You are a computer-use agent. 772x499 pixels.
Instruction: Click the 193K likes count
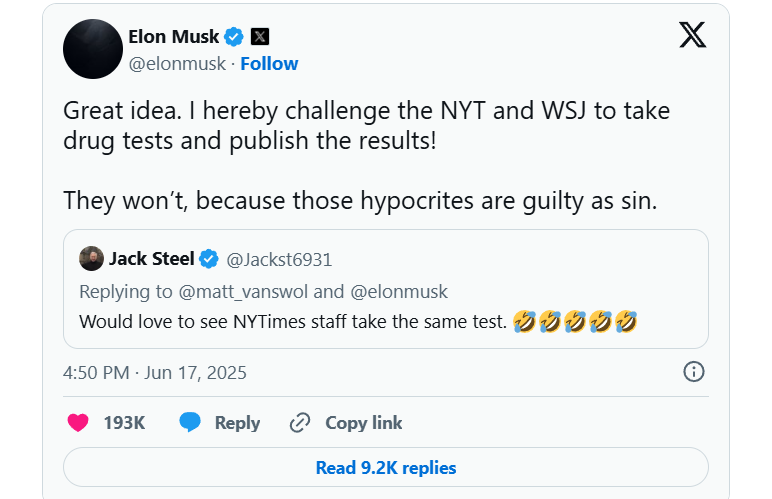click(x=124, y=423)
